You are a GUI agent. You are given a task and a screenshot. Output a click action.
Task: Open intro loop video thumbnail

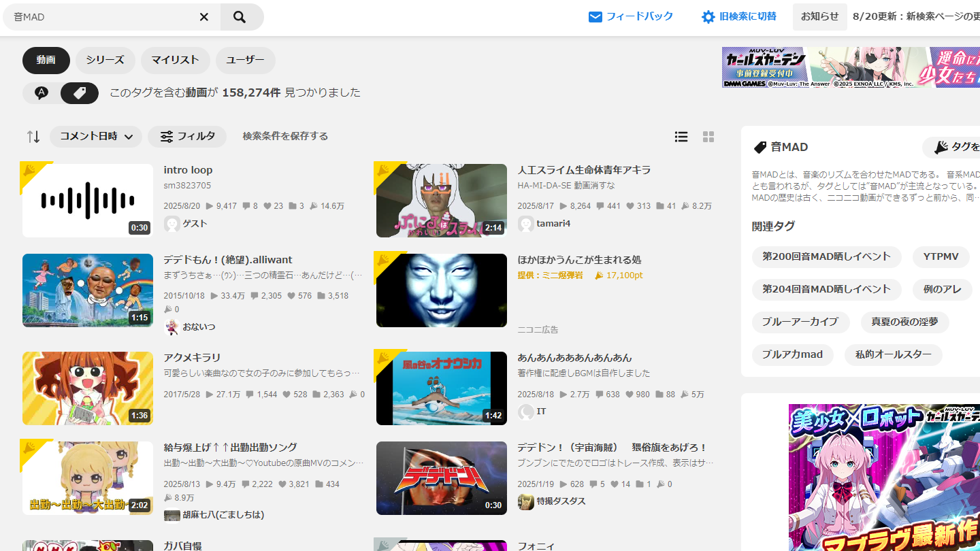click(88, 201)
